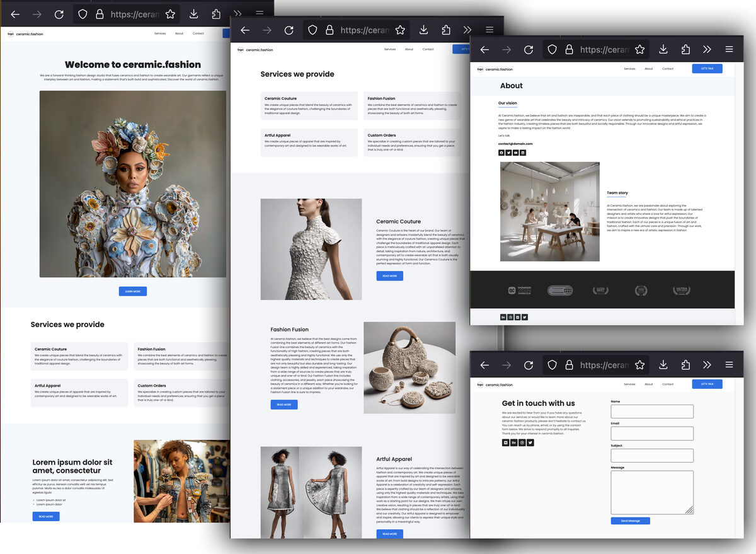Viewport: 756px width, 554px height.
Task: Click the ceramic.fashion logo in the Welcome window
Action: click(x=25, y=33)
